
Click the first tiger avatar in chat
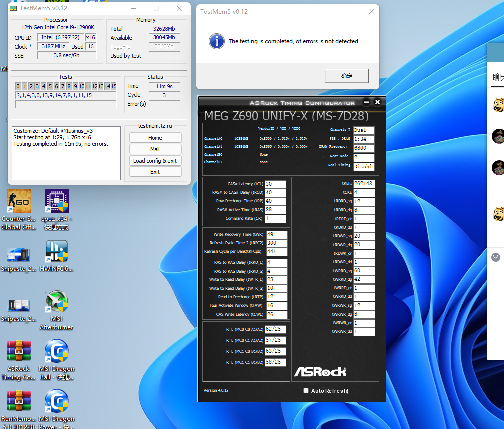pyautogui.click(x=498, y=105)
